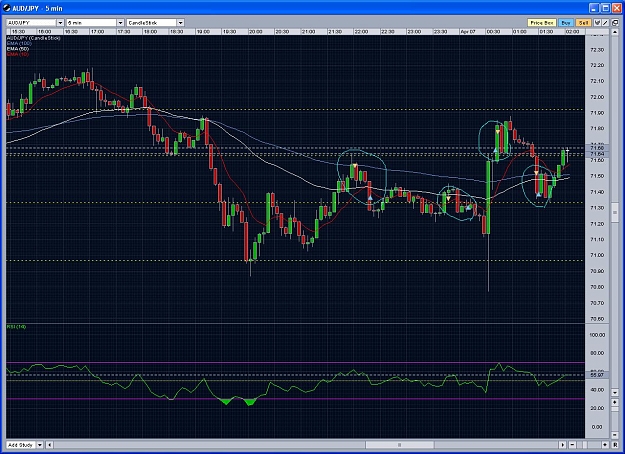
Task: Click the 20:00 label on the time axis
Action: point(256,31)
